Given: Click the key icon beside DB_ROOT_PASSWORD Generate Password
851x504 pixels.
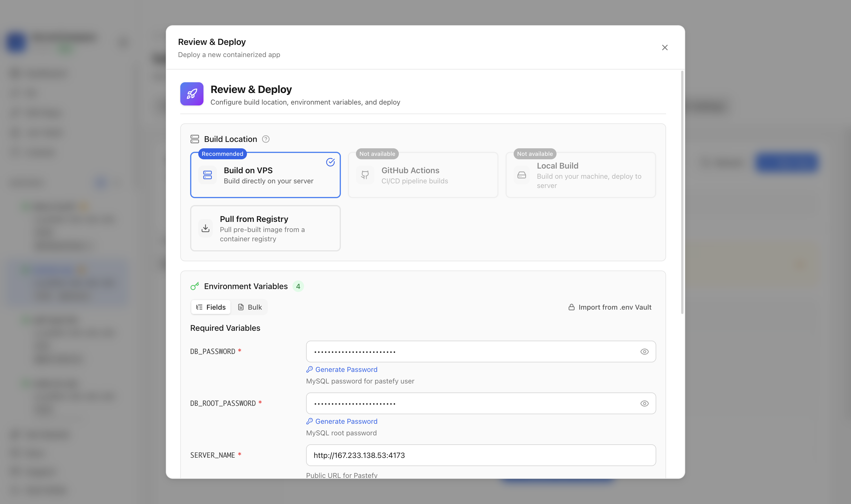Looking at the screenshot, I should coord(309,421).
